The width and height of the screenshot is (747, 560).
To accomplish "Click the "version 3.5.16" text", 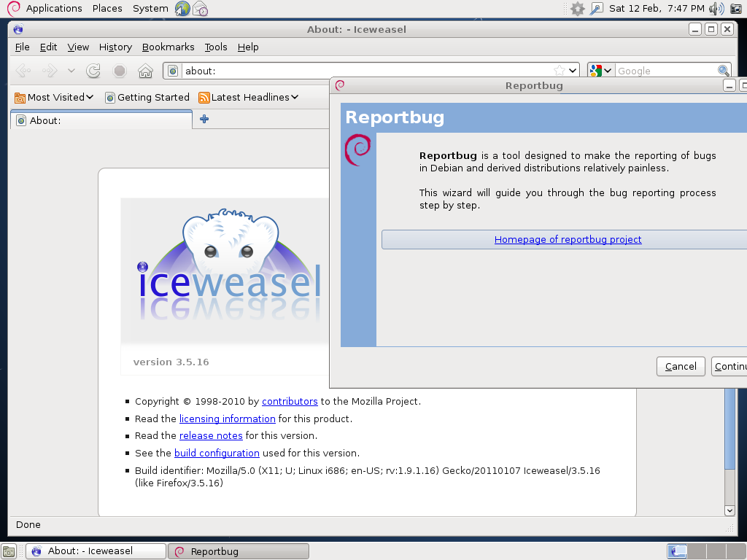I will (171, 362).
